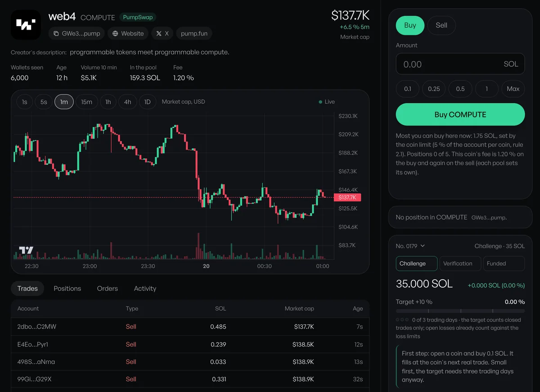Switch to Buy mode
This screenshot has height=392, width=540.
(410, 26)
